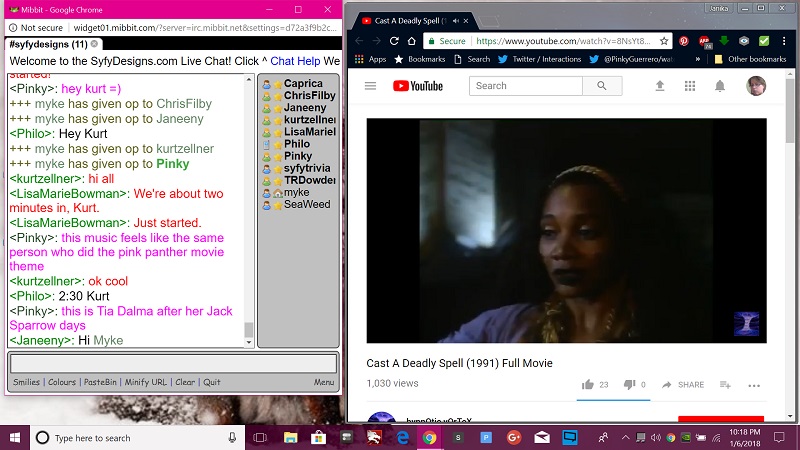Like the video with thumbs up

588,385
